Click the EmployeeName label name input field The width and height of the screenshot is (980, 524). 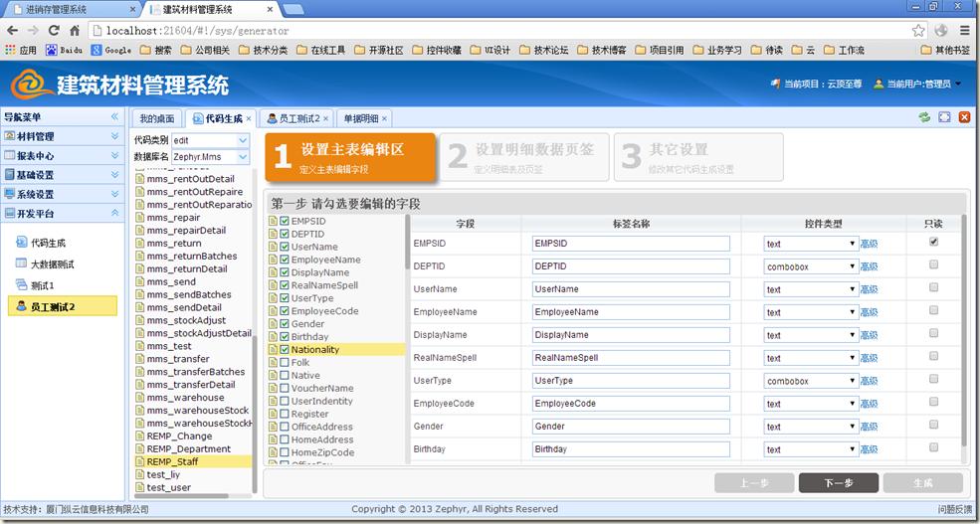(x=630, y=312)
